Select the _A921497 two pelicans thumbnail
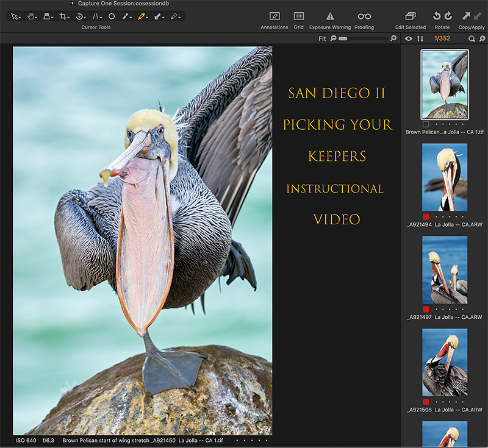Image resolution: width=488 pixels, height=448 pixels. pos(445,270)
